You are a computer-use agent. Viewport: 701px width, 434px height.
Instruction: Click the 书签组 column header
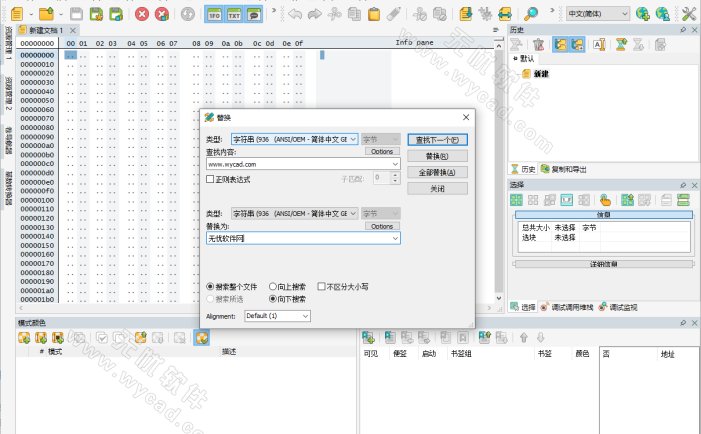click(460, 354)
